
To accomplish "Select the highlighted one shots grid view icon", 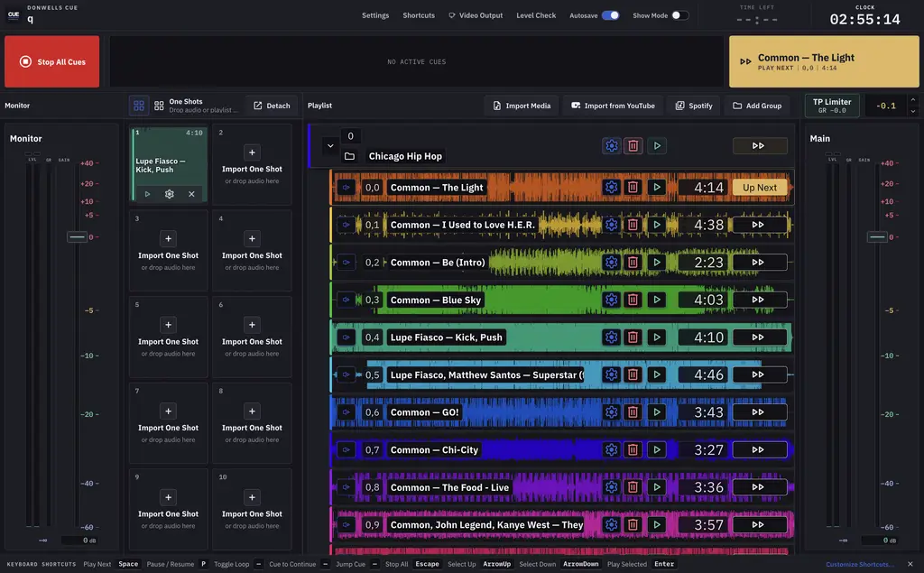I will click(139, 106).
